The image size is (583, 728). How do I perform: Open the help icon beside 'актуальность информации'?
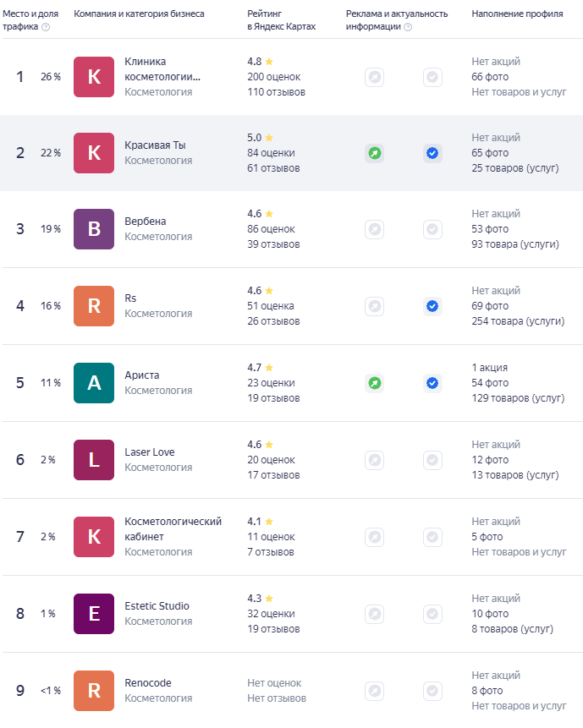pos(408,27)
